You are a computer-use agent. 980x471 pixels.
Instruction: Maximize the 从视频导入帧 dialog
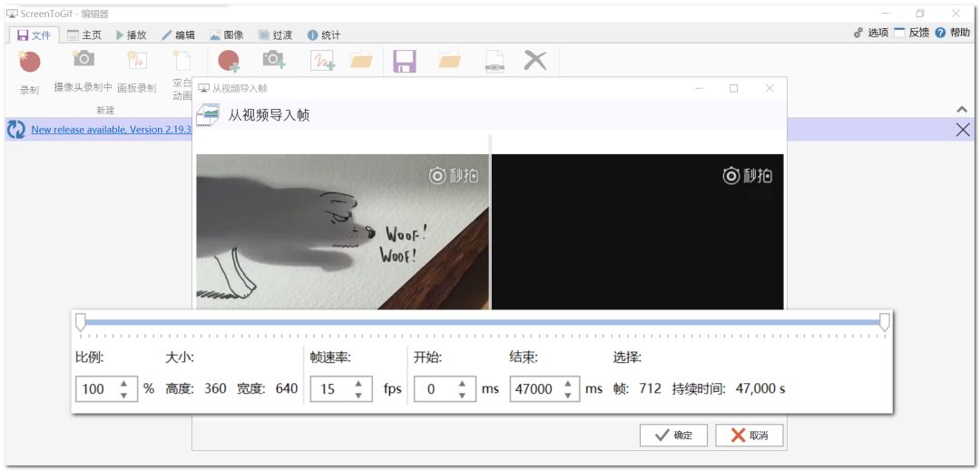734,88
